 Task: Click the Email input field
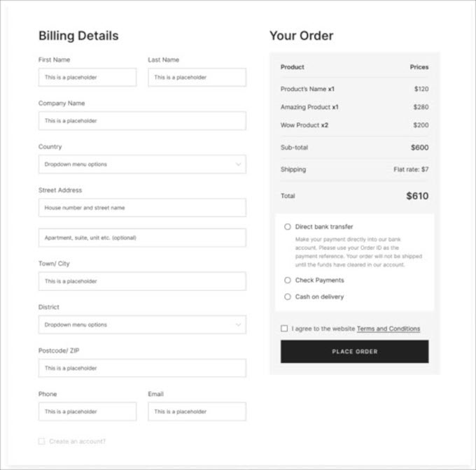(x=197, y=411)
